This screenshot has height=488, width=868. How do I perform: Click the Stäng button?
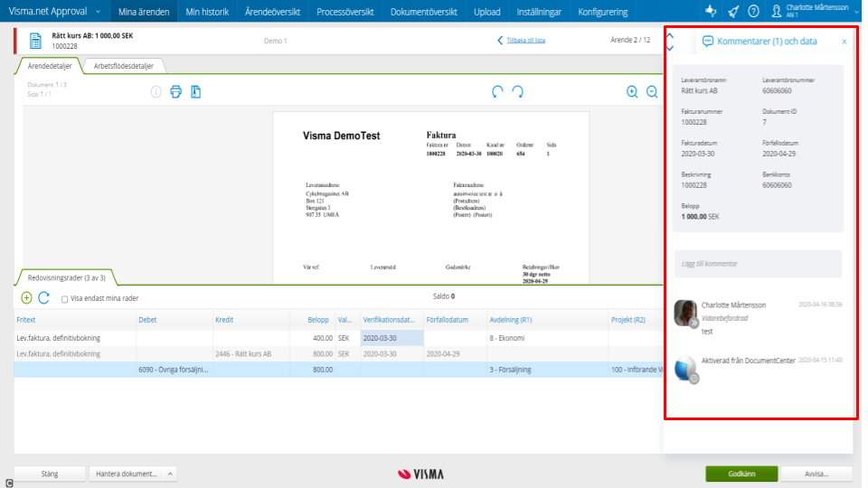(x=49, y=474)
